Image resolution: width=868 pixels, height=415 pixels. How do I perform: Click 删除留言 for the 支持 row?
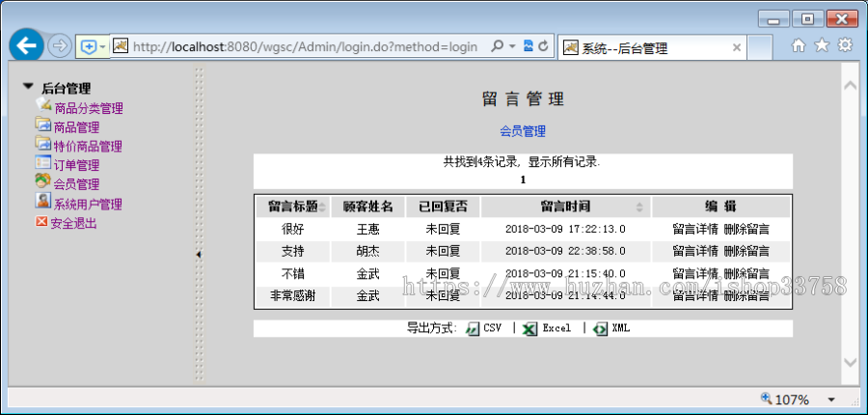click(746, 252)
